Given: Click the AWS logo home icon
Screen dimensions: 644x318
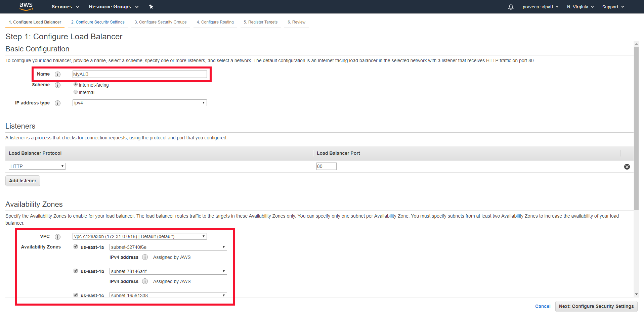Looking at the screenshot, I should (x=26, y=6).
